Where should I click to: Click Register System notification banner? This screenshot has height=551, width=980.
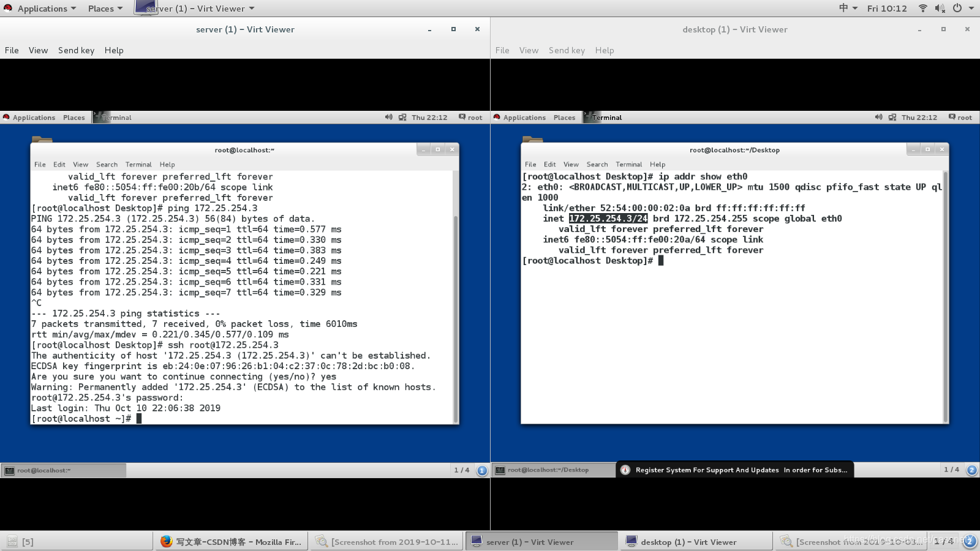(x=734, y=470)
